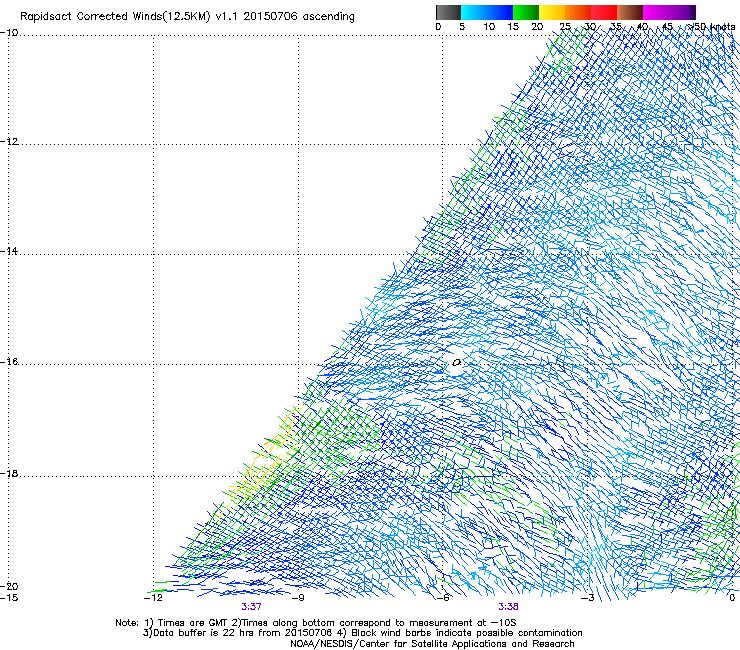Click the '>50 knots' legend label
The image size is (740, 650).
(x=711, y=27)
